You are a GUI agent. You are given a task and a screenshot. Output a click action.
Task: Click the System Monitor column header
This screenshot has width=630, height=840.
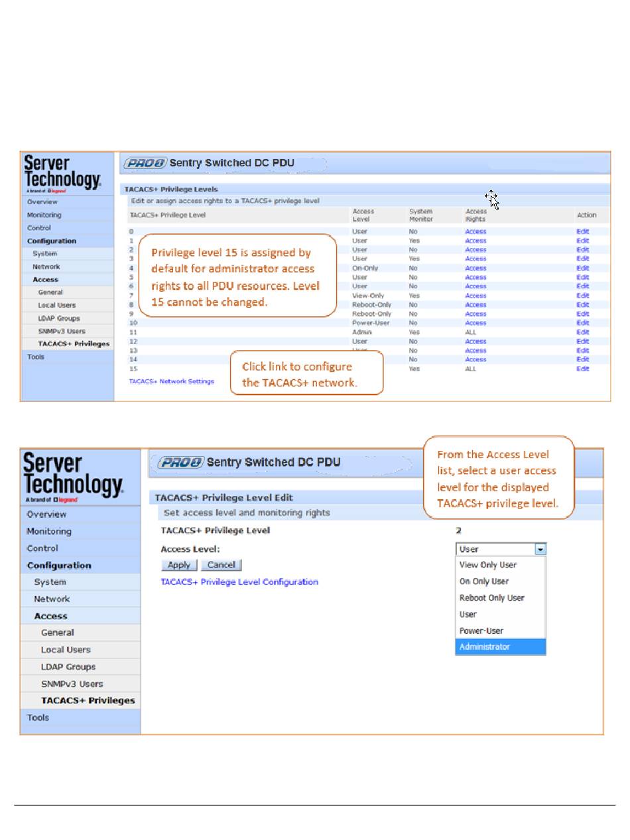click(421, 215)
